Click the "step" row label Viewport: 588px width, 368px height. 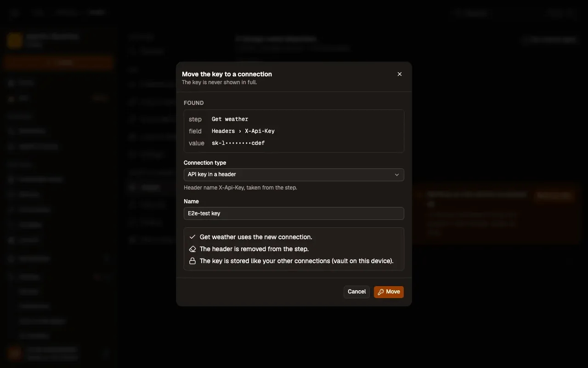click(x=195, y=119)
